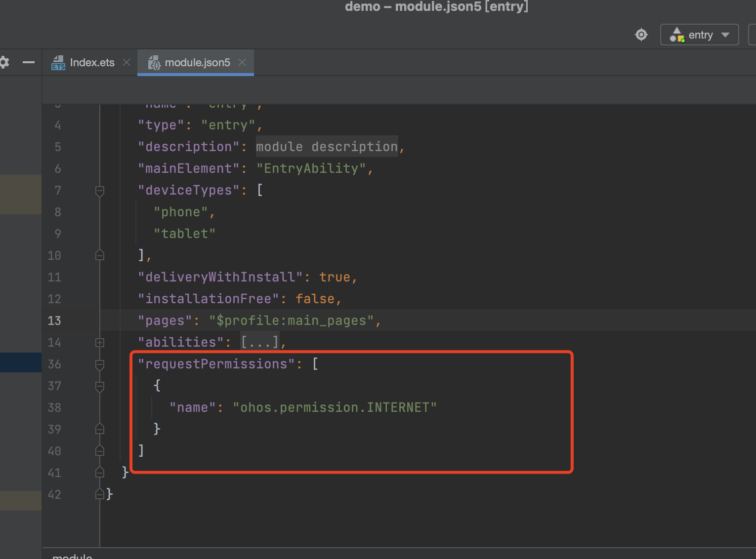
Task: Collapse the requestPermissions array fold marker
Action: coord(100,364)
